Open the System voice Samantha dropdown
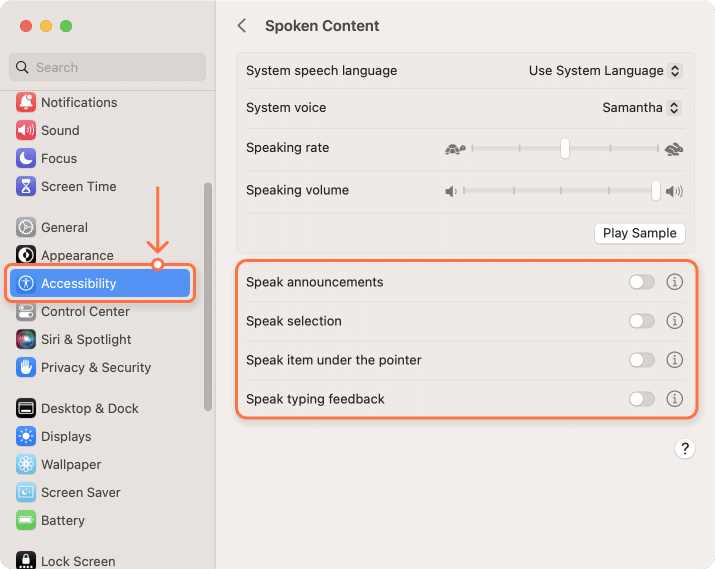The height and width of the screenshot is (569, 715). (x=642, y=108)
